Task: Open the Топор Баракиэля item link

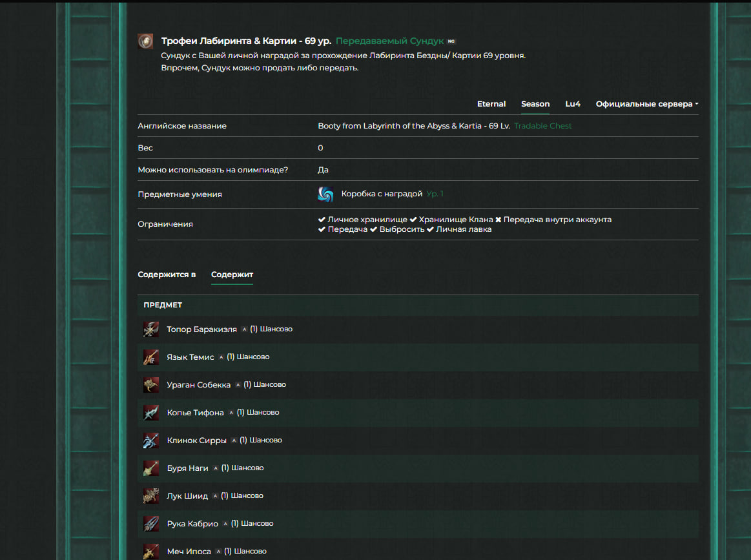Action: tap(201, 329)
